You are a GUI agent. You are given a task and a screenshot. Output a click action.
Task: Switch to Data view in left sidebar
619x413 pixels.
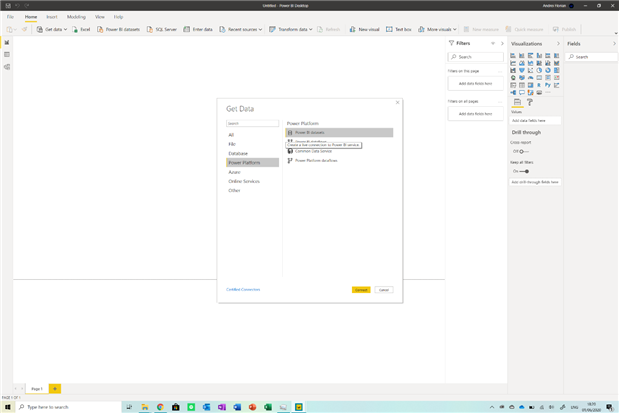7,54
